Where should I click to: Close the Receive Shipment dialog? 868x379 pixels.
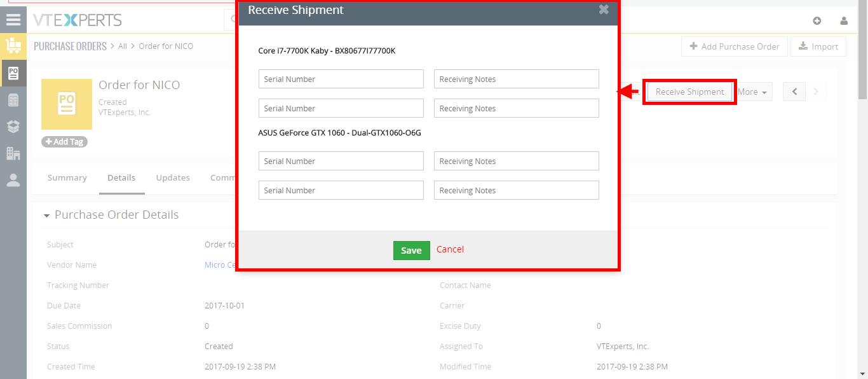604,10
